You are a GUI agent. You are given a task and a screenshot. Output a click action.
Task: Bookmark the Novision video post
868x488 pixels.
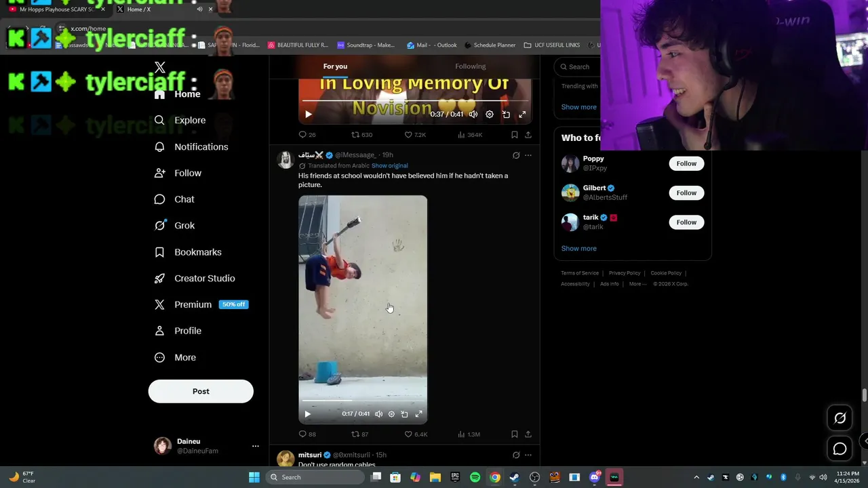coord(515,135)
